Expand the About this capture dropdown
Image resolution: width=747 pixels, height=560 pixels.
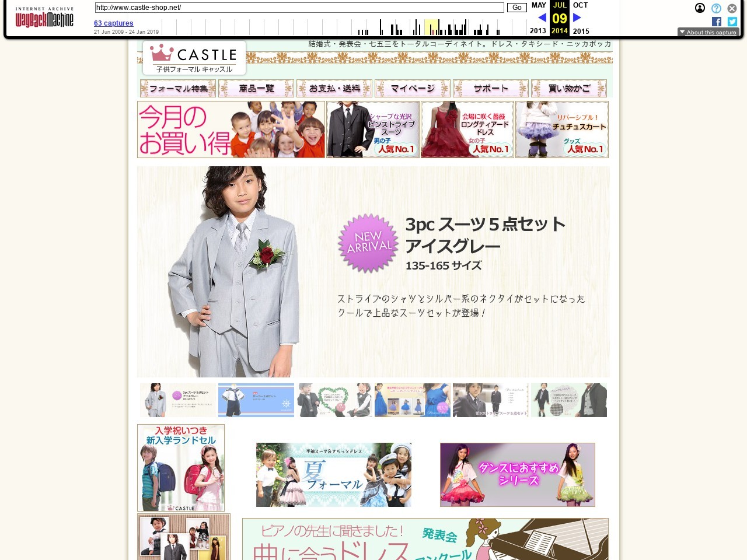pos(708,32)
